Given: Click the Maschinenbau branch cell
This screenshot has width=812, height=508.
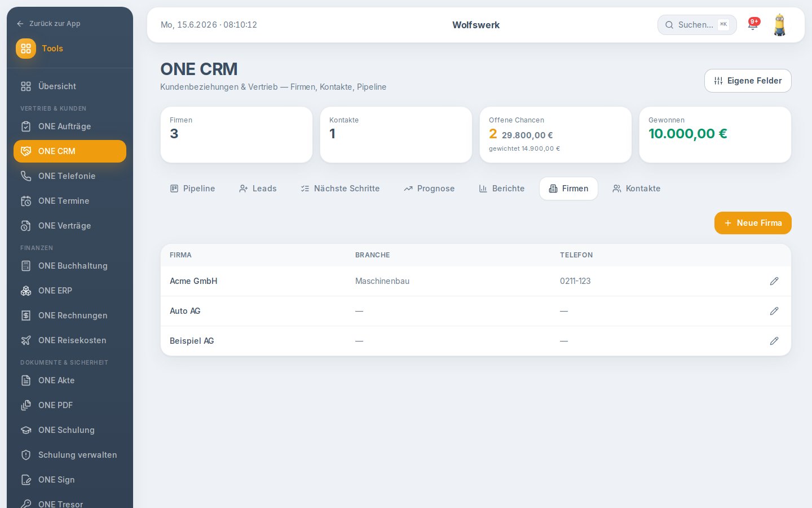Looking at the screenshot, I should [x=382, y=281].
